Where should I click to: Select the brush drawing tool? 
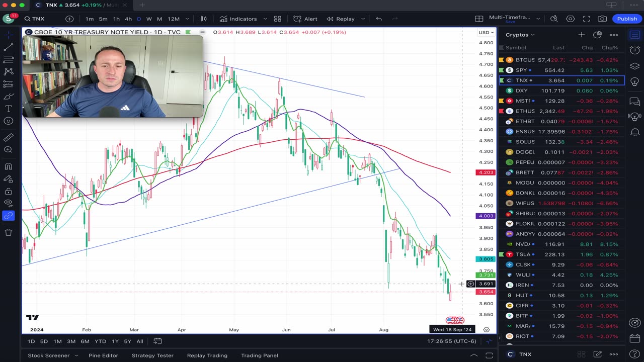8,97
